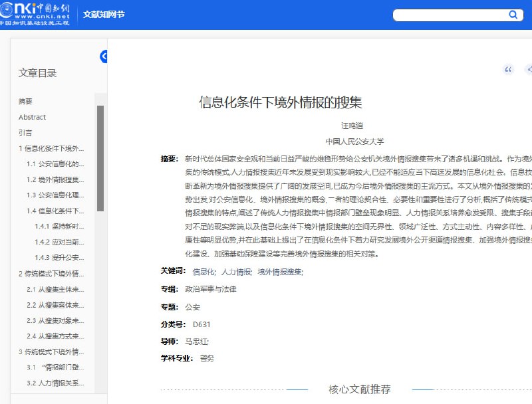The width and height of the screenshot is (532, 404).
Task: Click the quotation citation icon above the title
Action: pos(508,70)
